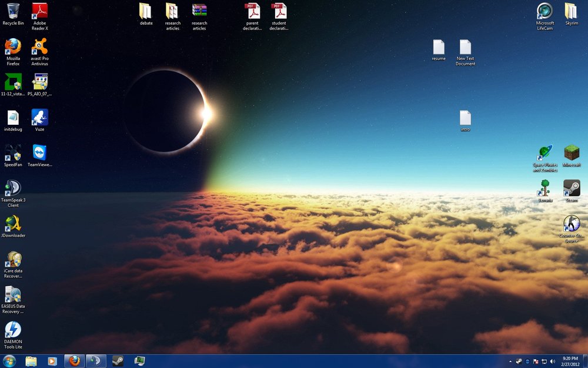Click the Steam system tray icon
The image size is (588, 368).
pos(519,362)
